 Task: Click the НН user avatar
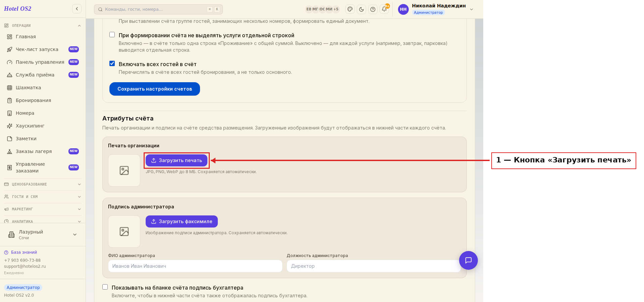403,9
